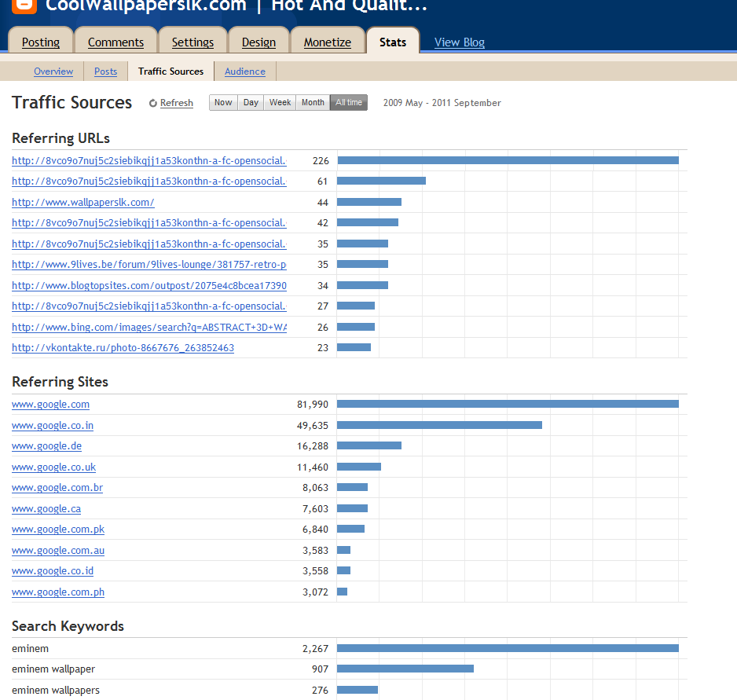Select the Traffic Sources subtab
The height and width of the screenshot is (700, 737).
[170, 71]
